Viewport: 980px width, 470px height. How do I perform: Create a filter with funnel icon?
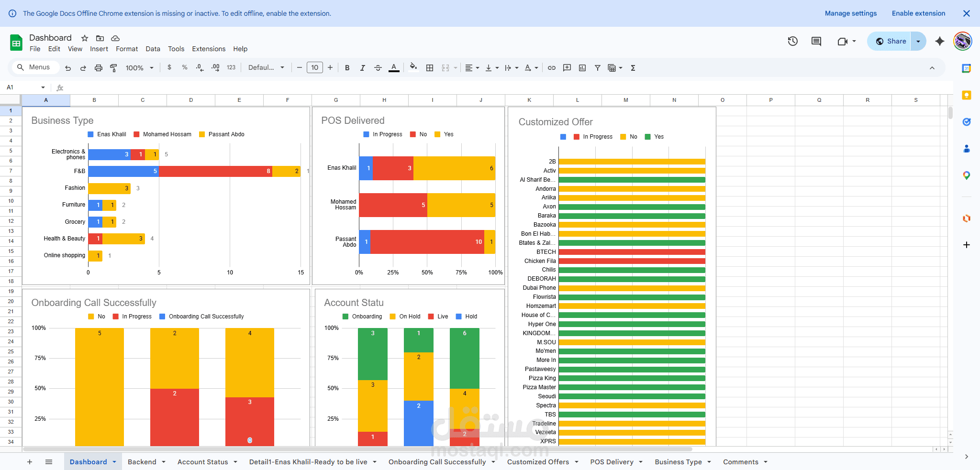pyautogui.click(x=598, y=68)
